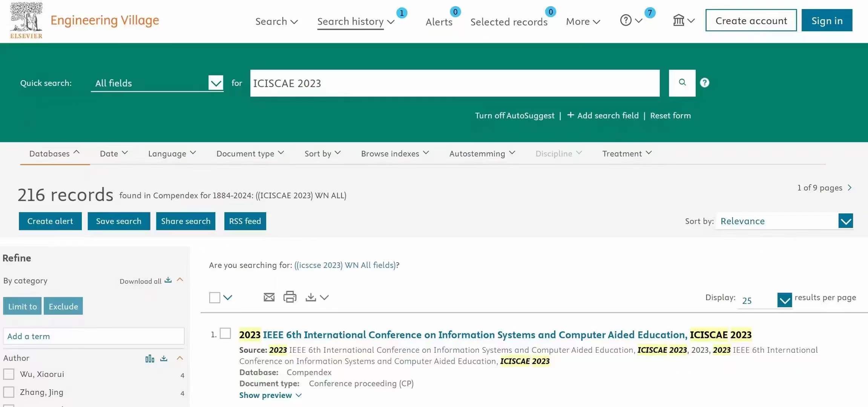Image resolution: width=868 pixels, height=407 pixels.
Task: Click the Add a term field
Action: [94, 336]
